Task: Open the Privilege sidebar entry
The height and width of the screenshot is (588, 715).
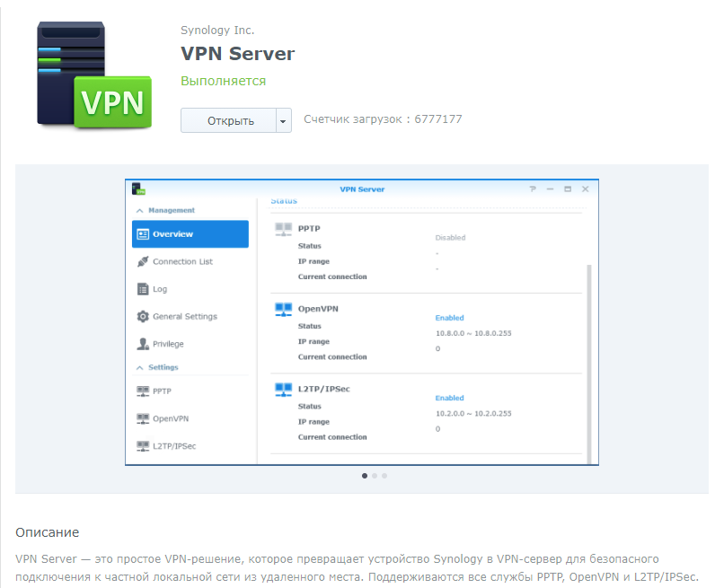Action: click(x=190, y=344)
